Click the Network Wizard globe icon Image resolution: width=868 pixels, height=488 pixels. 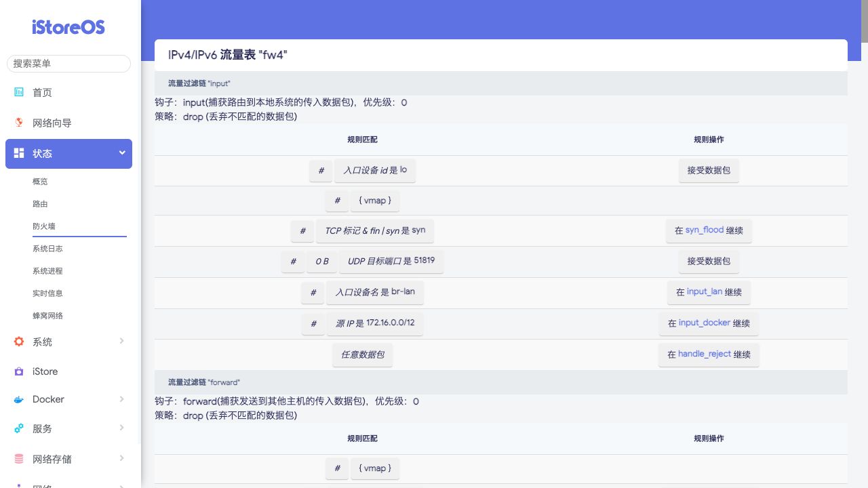point(19,123)
